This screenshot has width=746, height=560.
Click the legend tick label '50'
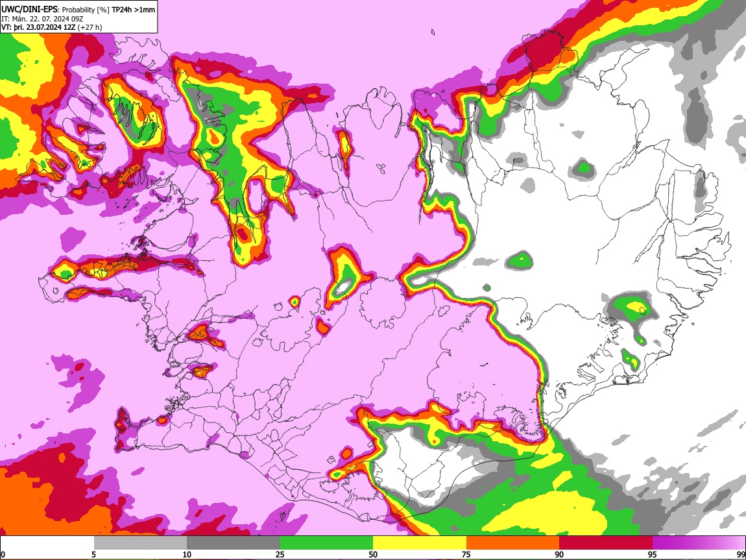click(373, 555)
